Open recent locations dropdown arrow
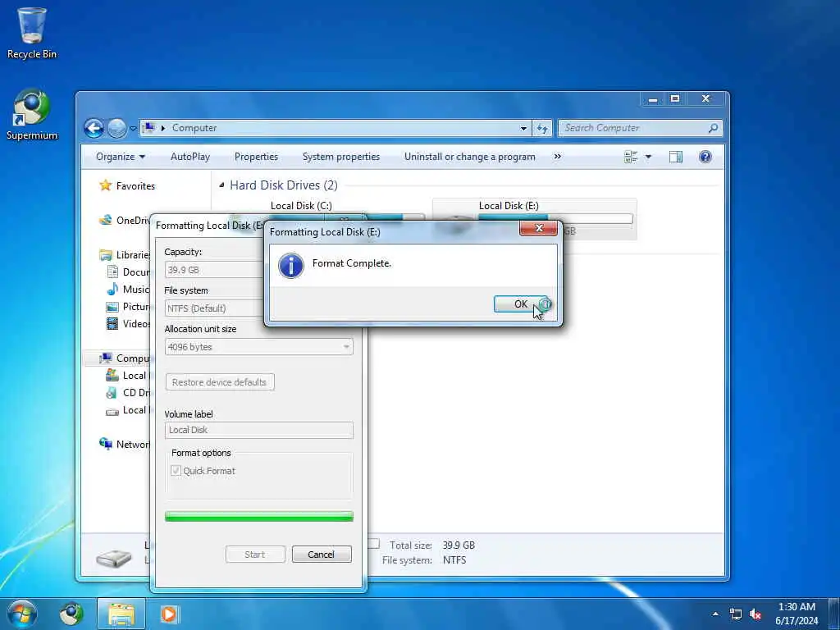Image resolution: width=840 pixels, height=630 pixels. pos(133,129)
